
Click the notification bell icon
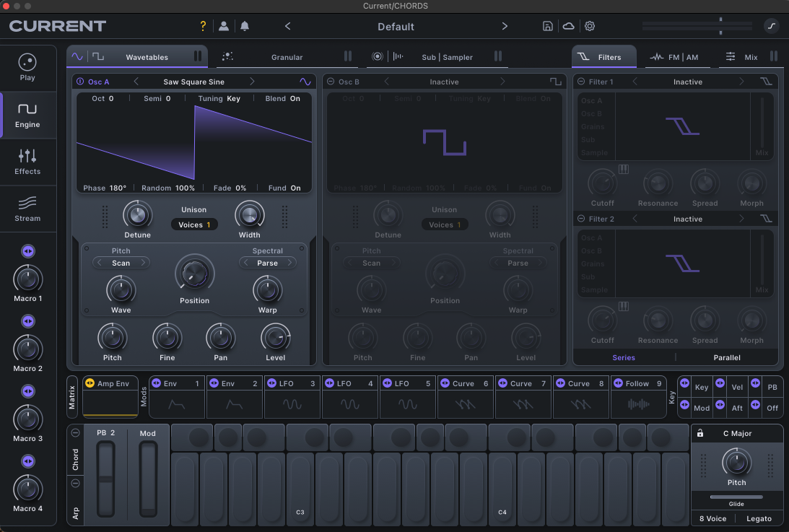tap(245, 26)
